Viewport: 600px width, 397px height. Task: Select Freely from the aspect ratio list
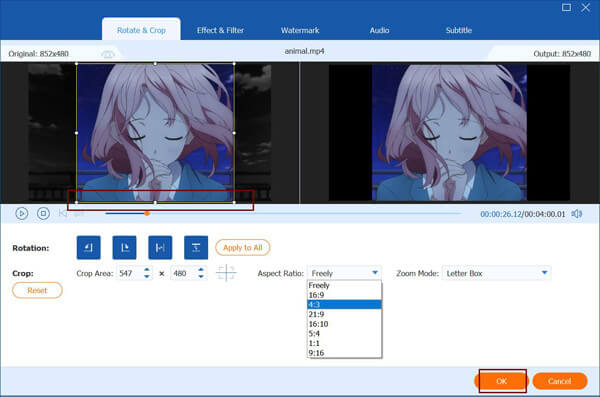pyautogui.click(x=344, y=285)
